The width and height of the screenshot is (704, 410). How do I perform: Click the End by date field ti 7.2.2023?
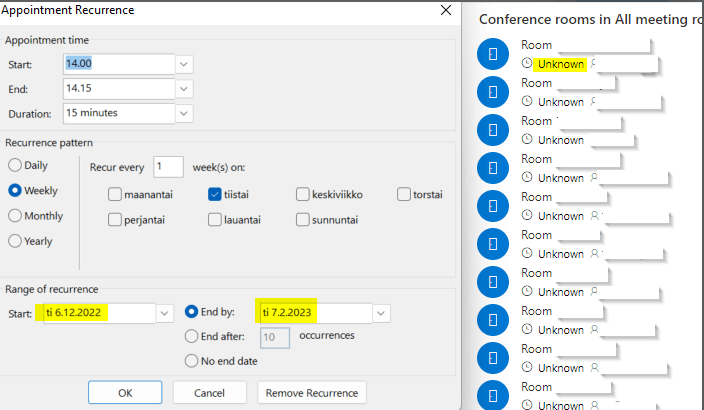[x=315, y=313]
